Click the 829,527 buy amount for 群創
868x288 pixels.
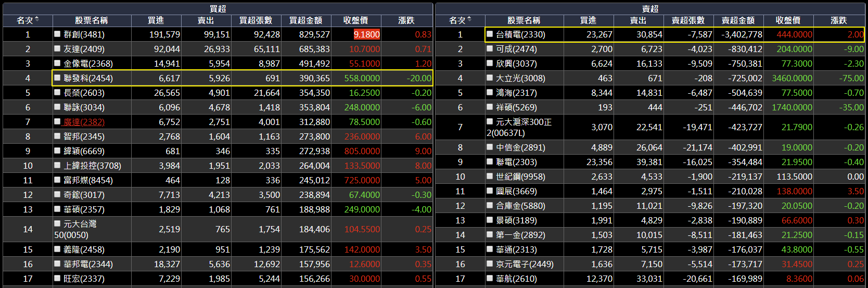click(x=314, y=34)
